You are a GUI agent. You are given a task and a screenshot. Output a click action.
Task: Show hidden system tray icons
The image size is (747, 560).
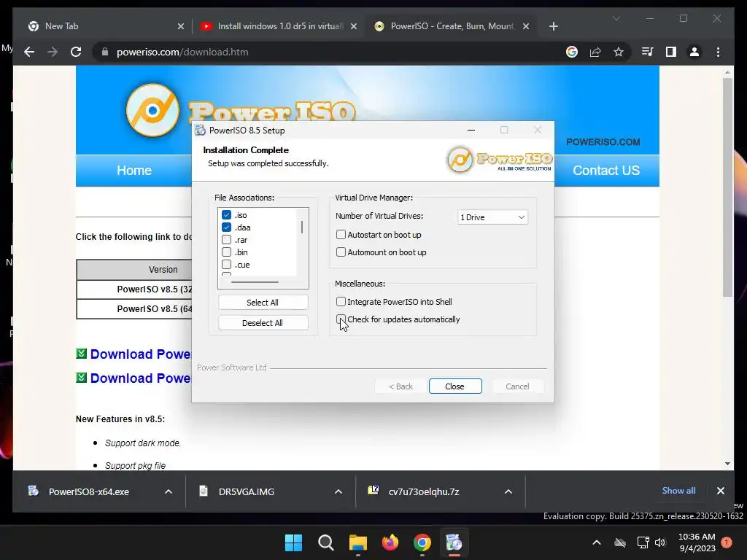tap(597, 542)
